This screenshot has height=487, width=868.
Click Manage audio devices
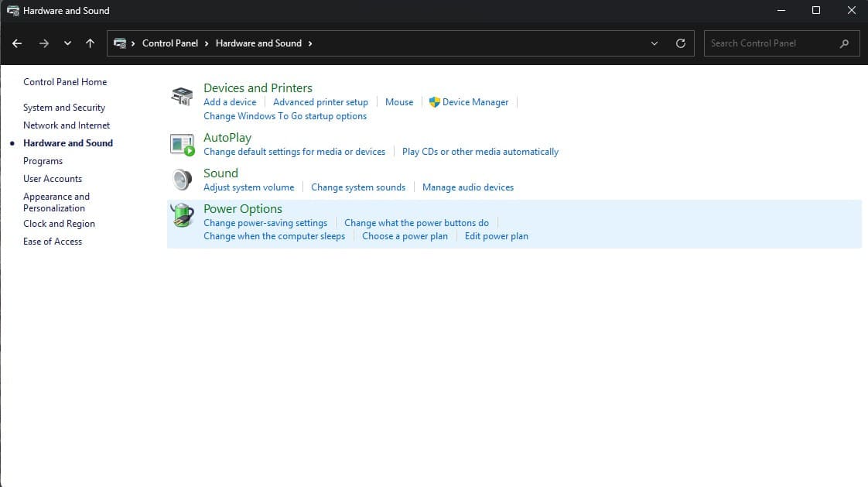(468, 187)
